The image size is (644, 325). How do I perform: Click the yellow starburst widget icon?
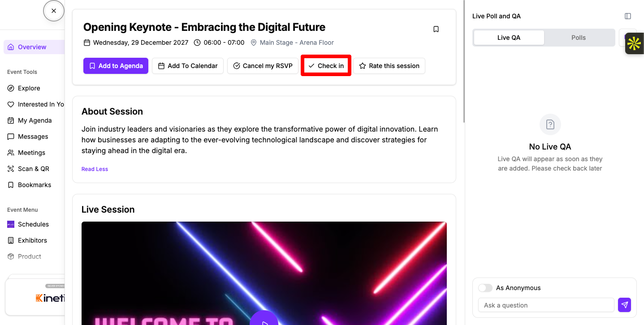(x=634, y=43)
